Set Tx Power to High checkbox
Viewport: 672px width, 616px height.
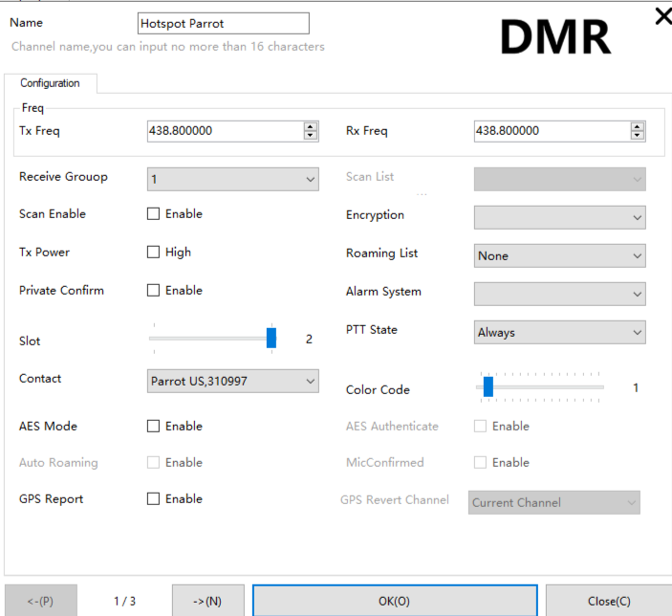pyautogui.click(x=153, y=253)
